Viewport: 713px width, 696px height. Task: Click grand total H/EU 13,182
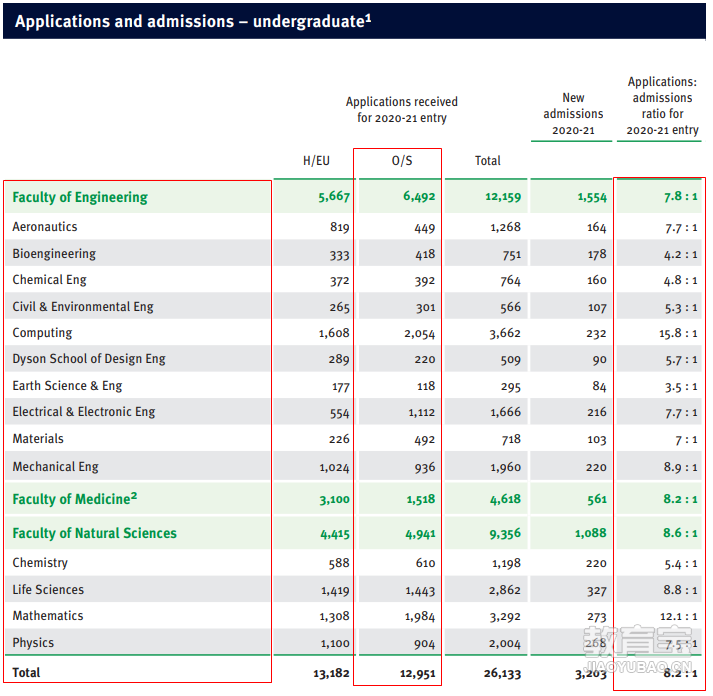point(331,674)
